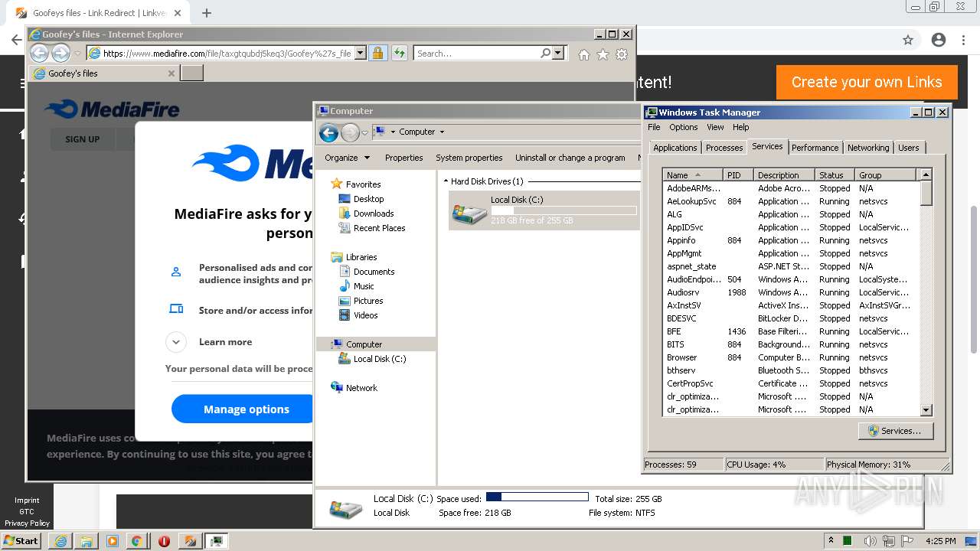Viewport: 980px width, 551px height.
Task: Expand Learn more chevron in MediaFire dialog
Action: (x=176, y=342)
